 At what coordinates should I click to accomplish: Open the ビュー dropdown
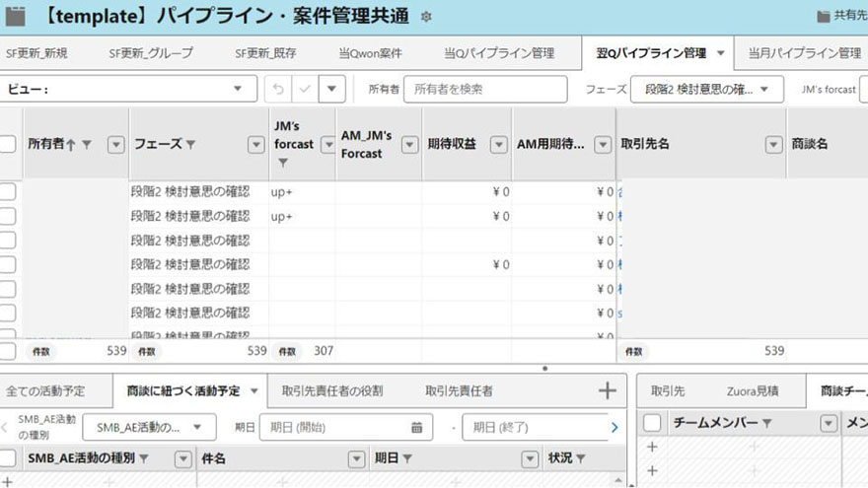(x=128, y=89)
